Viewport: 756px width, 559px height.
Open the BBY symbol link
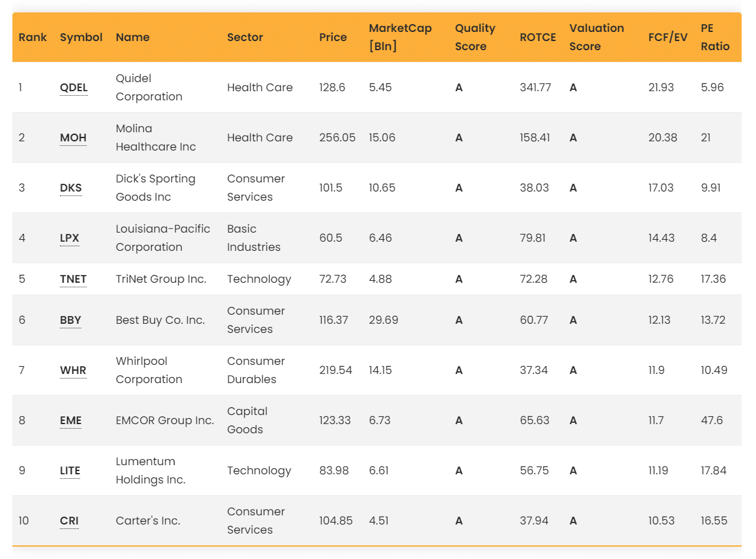tap(70, 320)
